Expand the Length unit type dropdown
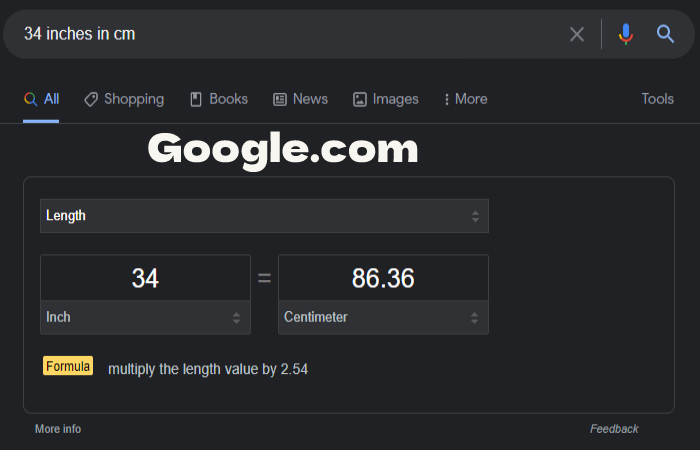The height and width of the screenshot is (450, 700). (264, 216)
